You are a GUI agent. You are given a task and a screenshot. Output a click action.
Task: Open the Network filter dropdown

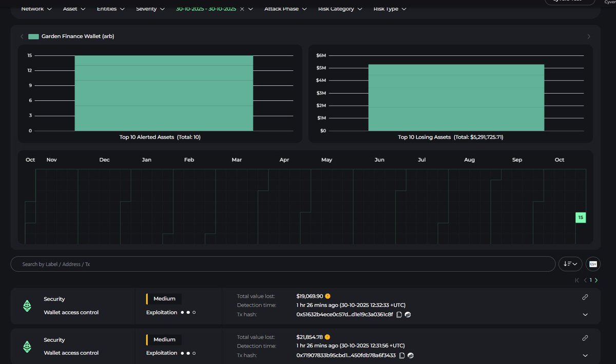tap(36, 9)
